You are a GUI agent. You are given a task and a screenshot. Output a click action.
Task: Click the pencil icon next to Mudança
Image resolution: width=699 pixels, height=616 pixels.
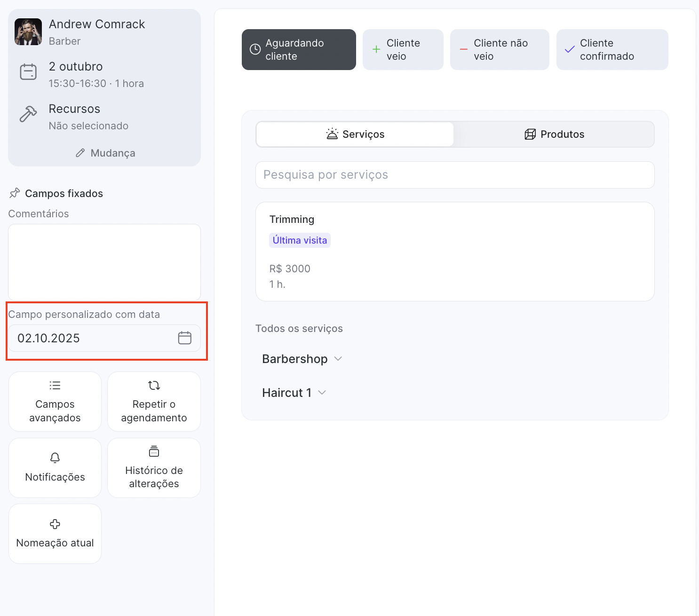click(80, 153)
